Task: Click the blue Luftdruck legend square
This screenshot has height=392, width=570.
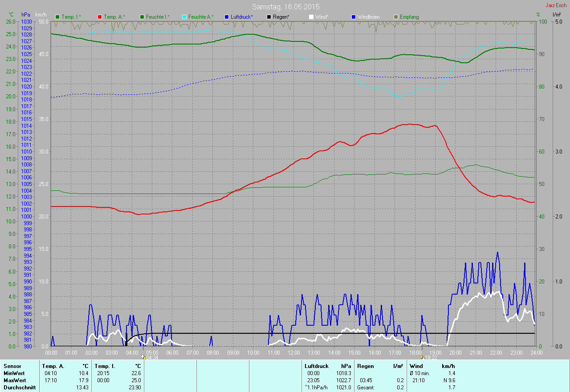Action: tap(227, 17)
